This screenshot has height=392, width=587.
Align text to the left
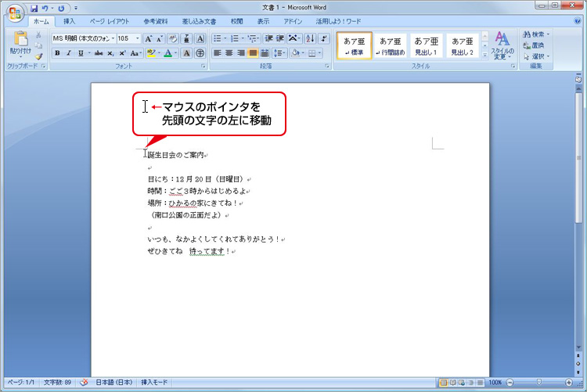[x=217, y=53]
